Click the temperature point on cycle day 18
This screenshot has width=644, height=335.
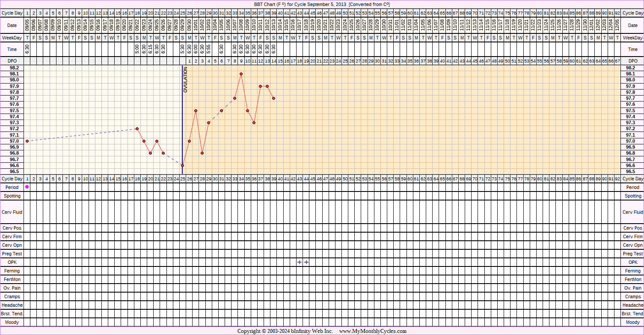coord(137,129)
